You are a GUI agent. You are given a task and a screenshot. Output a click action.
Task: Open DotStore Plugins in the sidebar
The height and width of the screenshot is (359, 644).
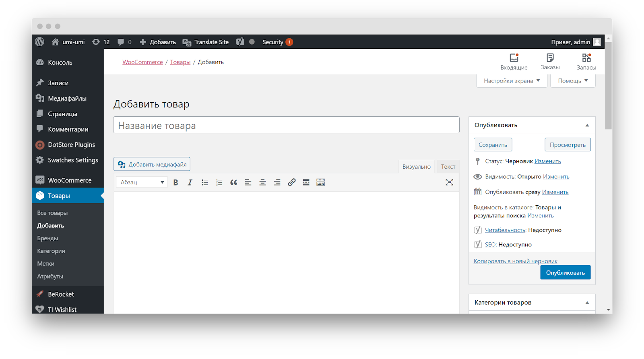68,144
